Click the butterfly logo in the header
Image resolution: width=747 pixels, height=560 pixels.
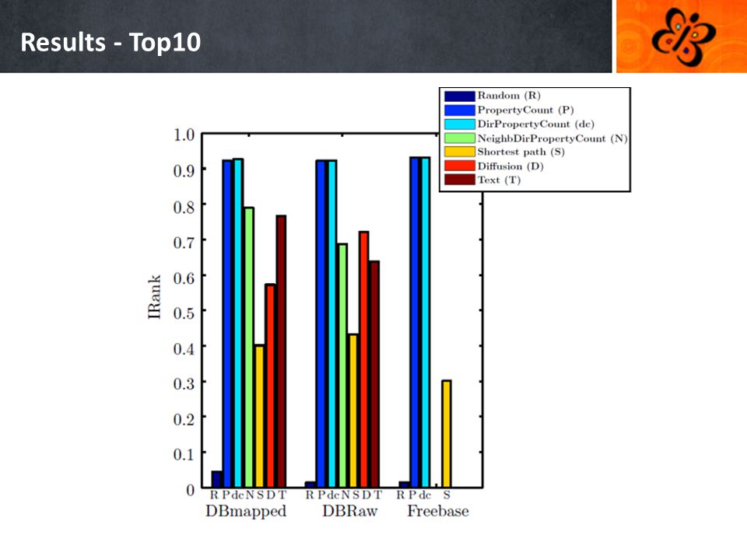click(684, 37)
